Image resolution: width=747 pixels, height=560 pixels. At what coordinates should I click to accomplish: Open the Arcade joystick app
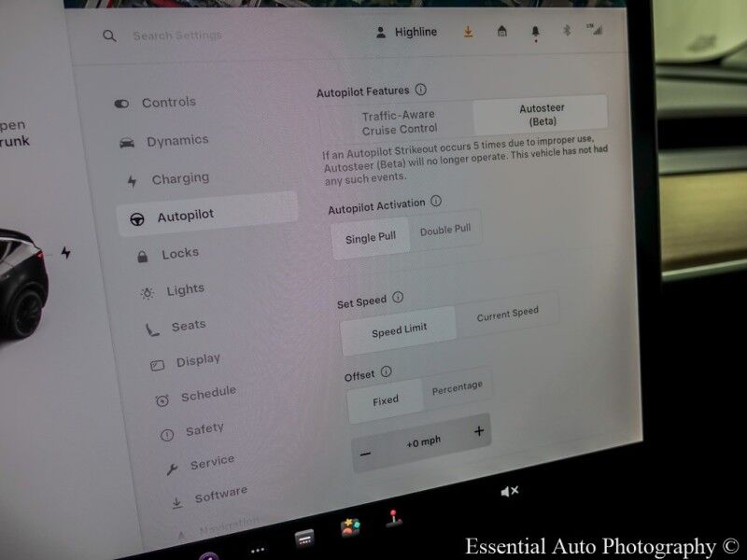(393, 519)
